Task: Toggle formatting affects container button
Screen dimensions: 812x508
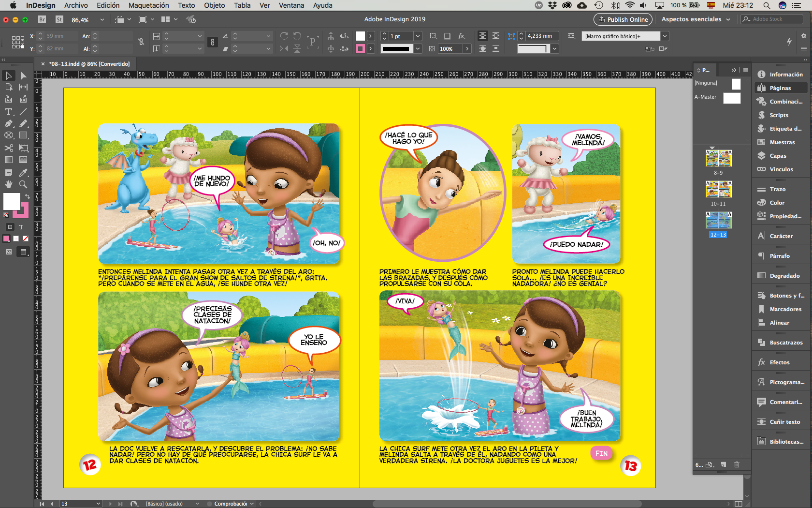Action: (10, 227)
